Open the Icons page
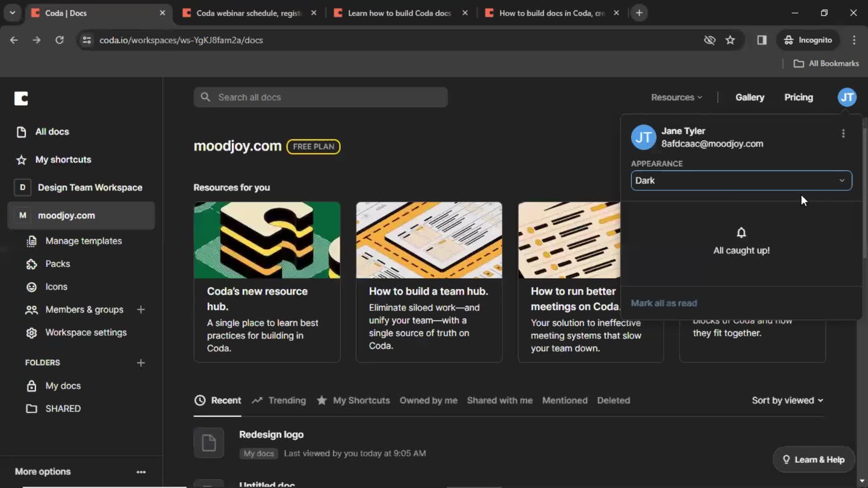 pos(56,287)
